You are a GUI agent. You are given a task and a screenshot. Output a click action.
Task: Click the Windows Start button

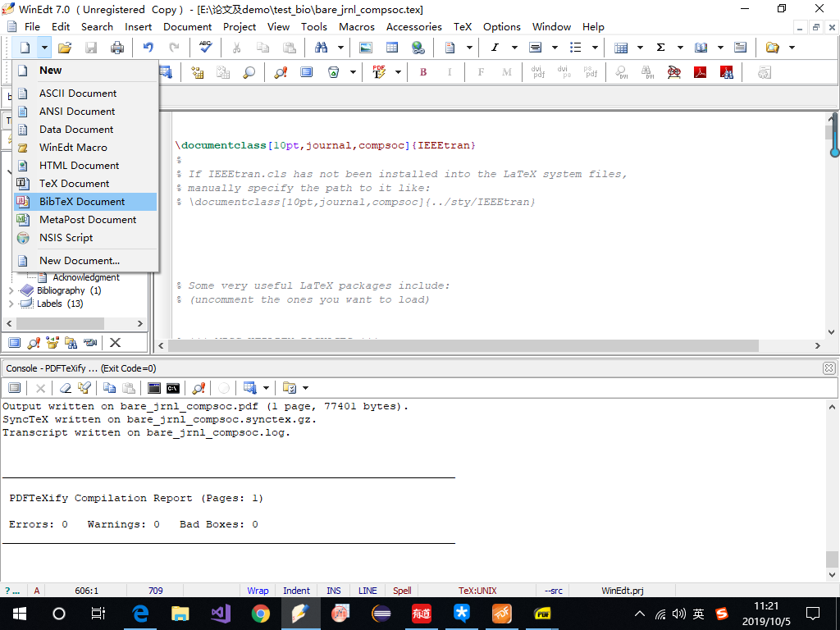[20, 614]
